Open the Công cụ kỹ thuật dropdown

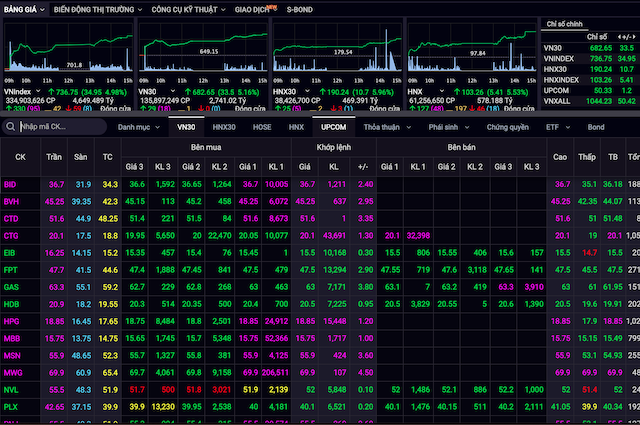tap(187, 7)
